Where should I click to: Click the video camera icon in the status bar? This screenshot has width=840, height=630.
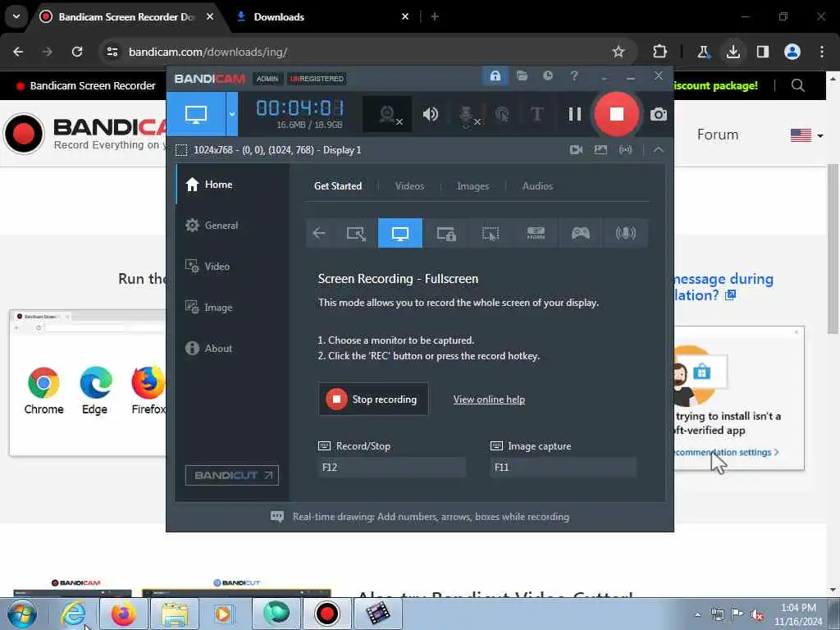pyautogui.click(x=576, y=150)
